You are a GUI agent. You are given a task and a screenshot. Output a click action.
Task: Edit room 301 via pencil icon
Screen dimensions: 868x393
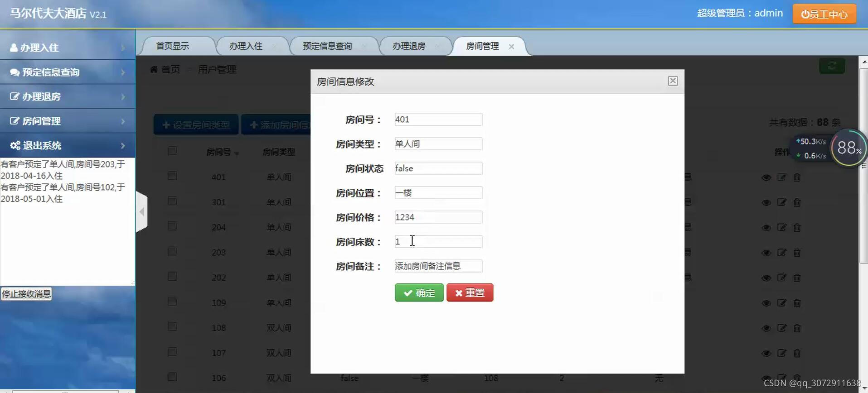point(781,202)
